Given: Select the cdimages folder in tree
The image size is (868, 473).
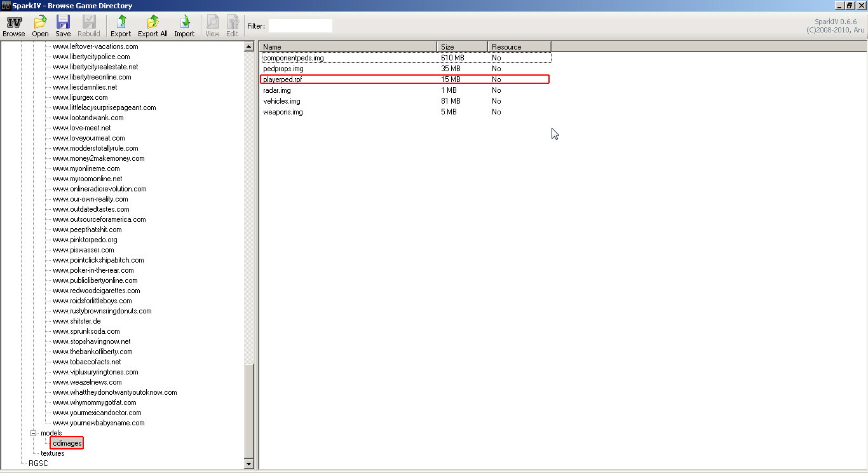Looking at the screenshot, I should 67,443.
